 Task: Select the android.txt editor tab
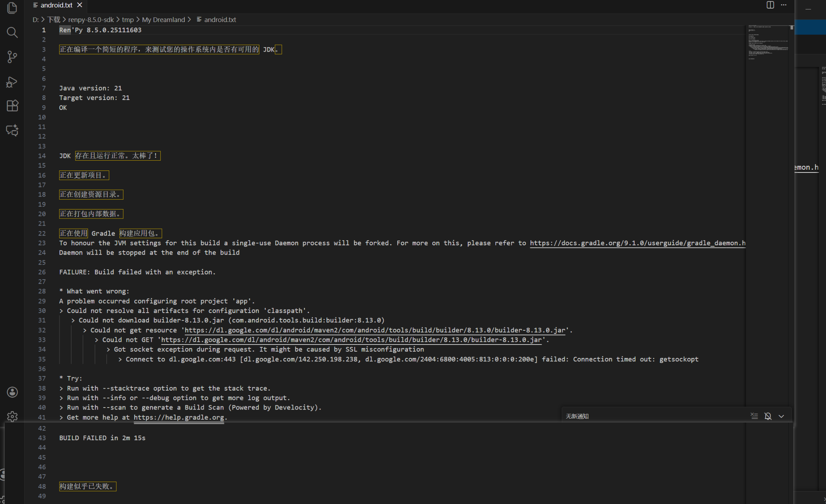[56, 5]
